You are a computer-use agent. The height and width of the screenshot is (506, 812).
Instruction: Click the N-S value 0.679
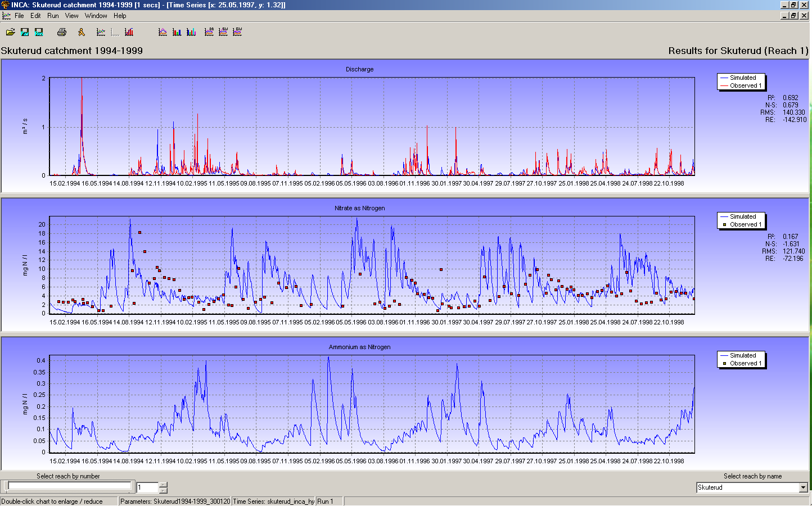pos(790,105)
